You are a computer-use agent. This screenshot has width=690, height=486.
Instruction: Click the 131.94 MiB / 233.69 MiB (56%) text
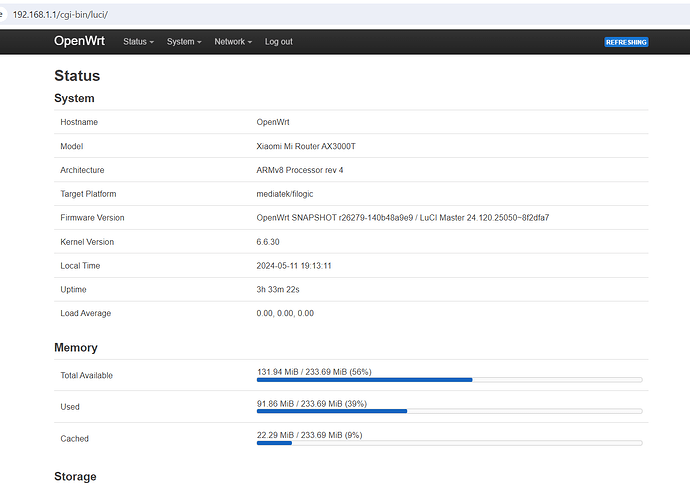coord(314,372)
